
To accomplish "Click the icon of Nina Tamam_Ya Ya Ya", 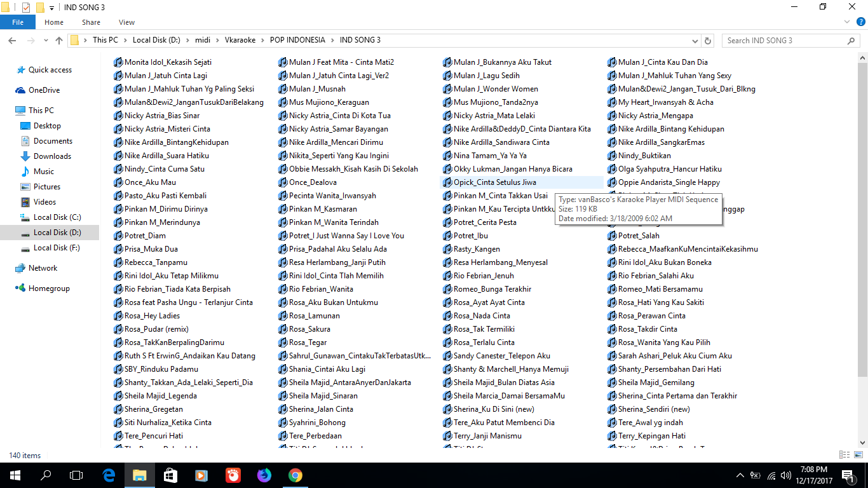I will coord(447,156).
